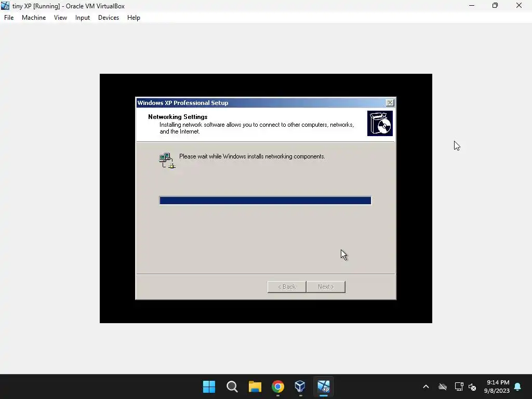
Task: Click the muted volume tray icon
Action: (472, 387)
